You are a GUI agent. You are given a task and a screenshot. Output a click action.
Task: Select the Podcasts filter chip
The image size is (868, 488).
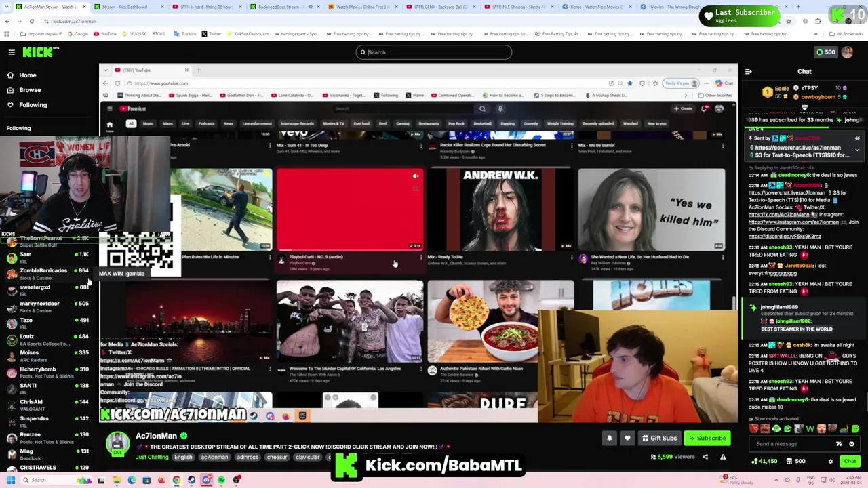[206, 124]
